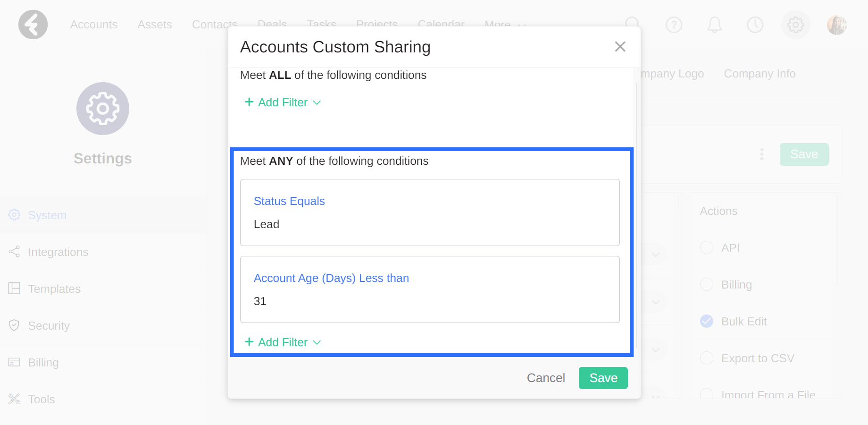
Task: Click the Lead value in status filter
Action: tap(267, 224)
